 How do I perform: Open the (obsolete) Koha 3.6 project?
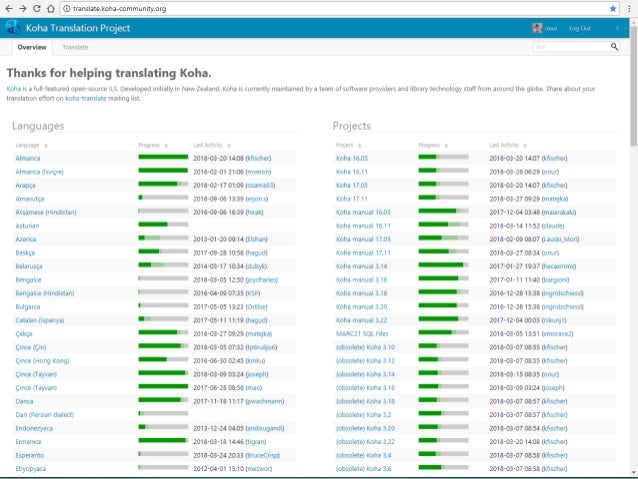364,469
